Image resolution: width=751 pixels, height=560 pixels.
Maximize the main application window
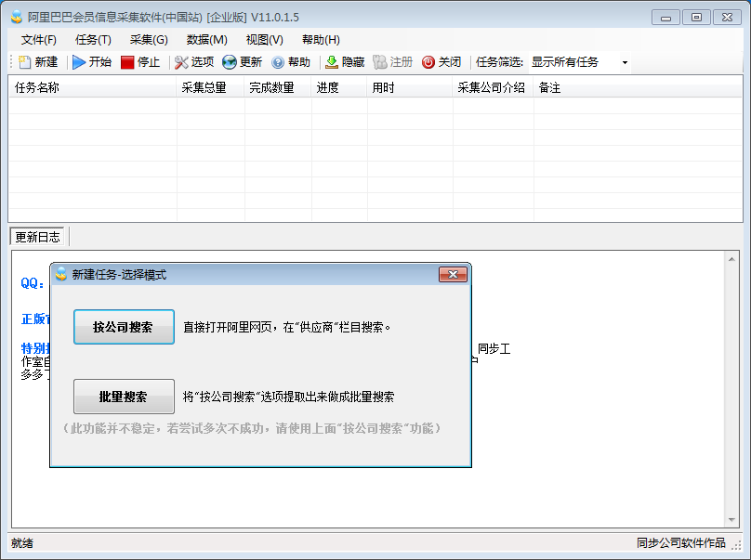[696, 18]
